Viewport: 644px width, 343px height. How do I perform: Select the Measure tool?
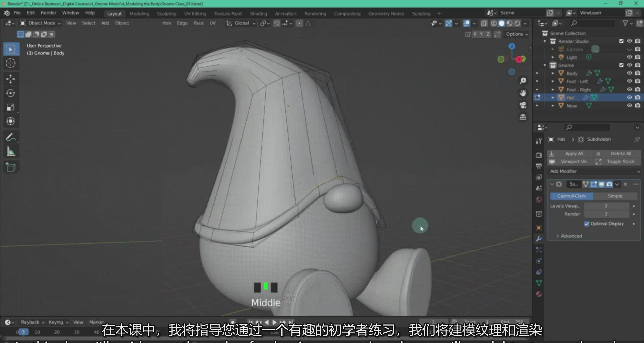click(x=11, y=152)
